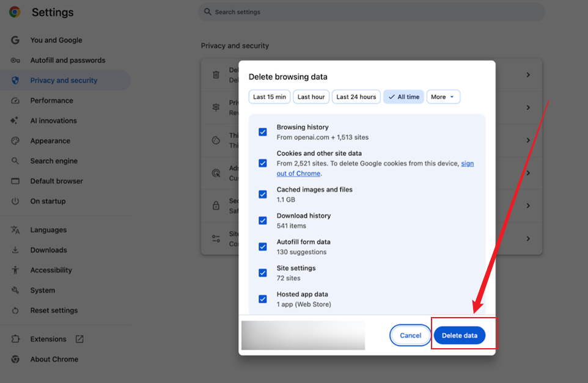Select the Google G icon beside You and Google
Image resolution: width=588 pixels, height=383 pixels.
[x=15, y=40]
